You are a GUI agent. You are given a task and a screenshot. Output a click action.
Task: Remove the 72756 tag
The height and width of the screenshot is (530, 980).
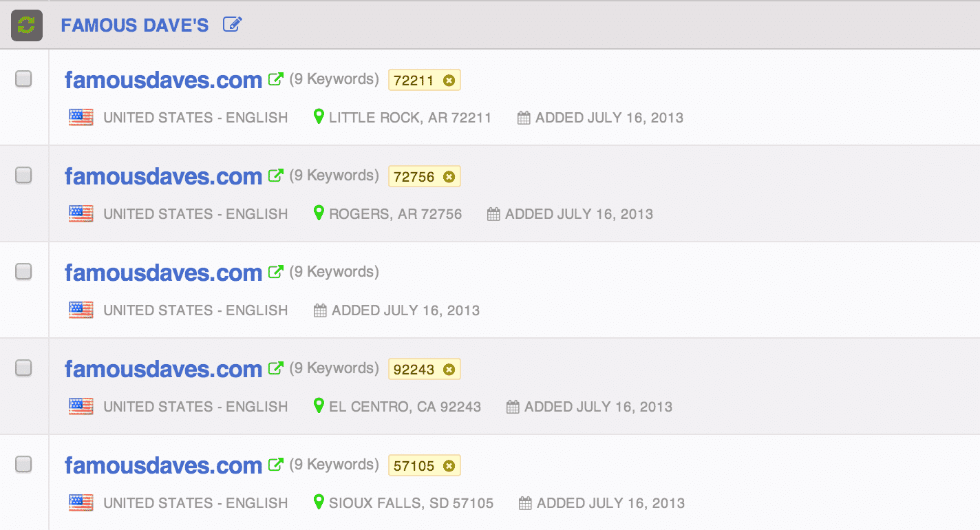pos(449,177)
